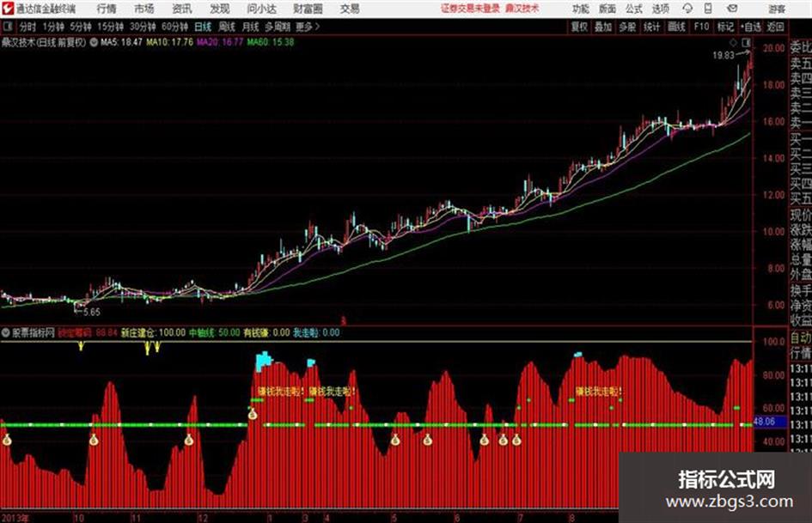Click the 多股 multi-stock toolbar button
The width and height of the screenshot is (812, 523).
click(x=627, y=27)
